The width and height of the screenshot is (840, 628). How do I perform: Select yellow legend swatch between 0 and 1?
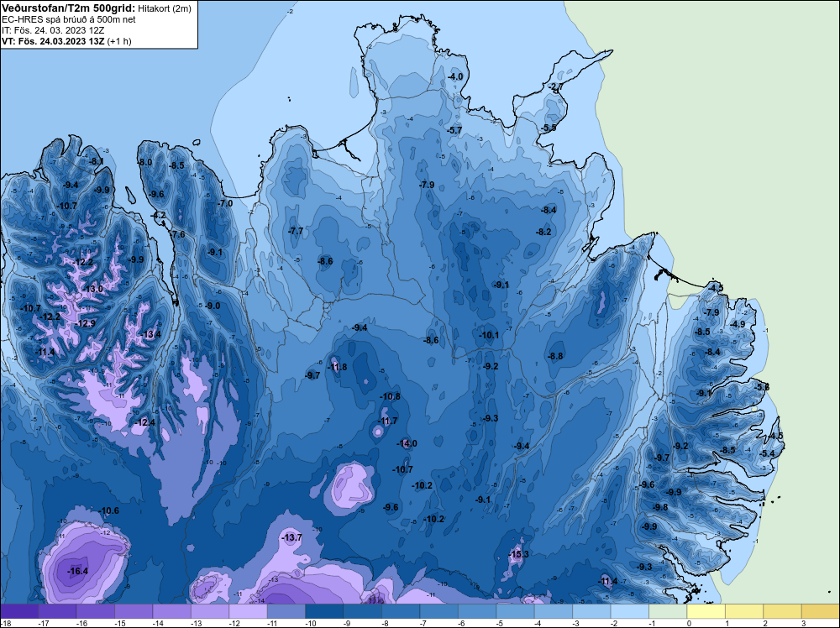pos(706,611)
